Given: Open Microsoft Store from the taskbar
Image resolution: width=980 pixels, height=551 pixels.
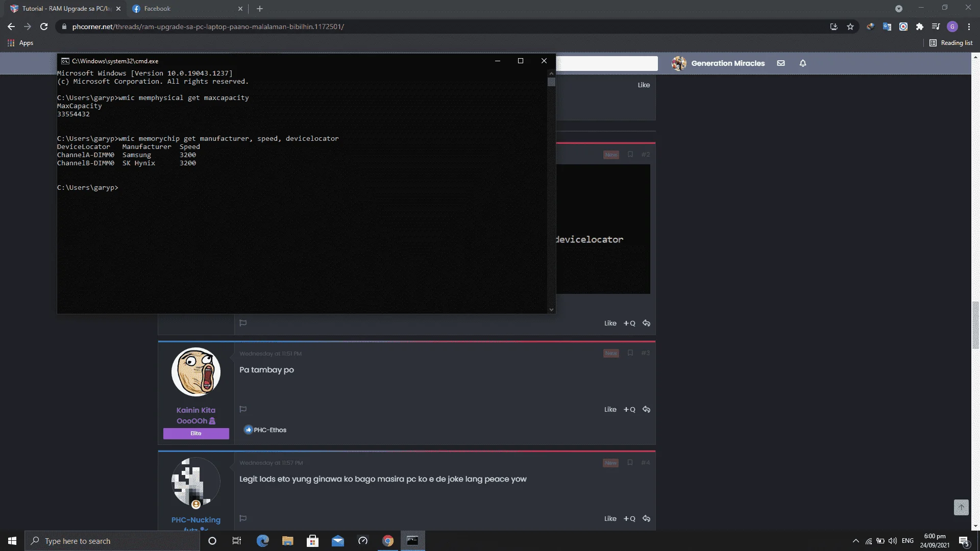Looking at the screenshot, I should (312, 541).
